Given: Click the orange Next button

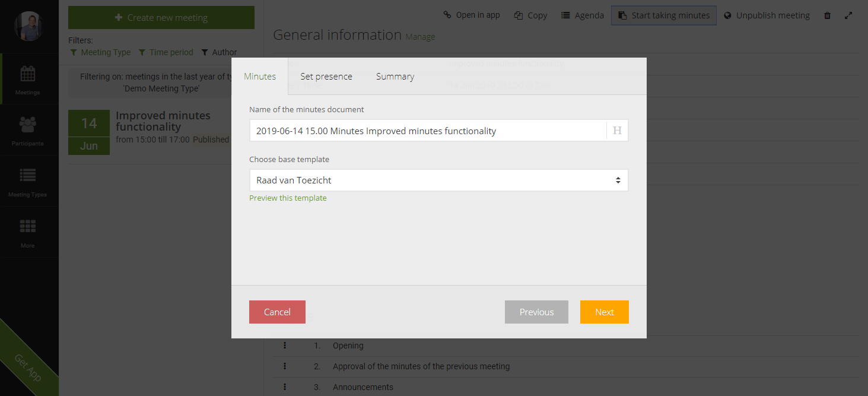Looking at the screenshot, I should (604, 312).
